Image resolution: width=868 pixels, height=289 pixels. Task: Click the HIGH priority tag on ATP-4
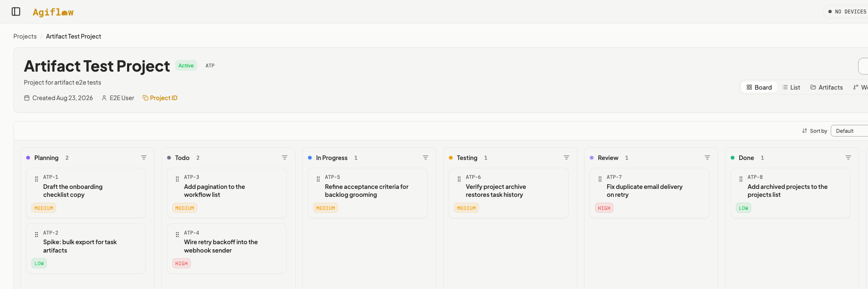point(182,263)
